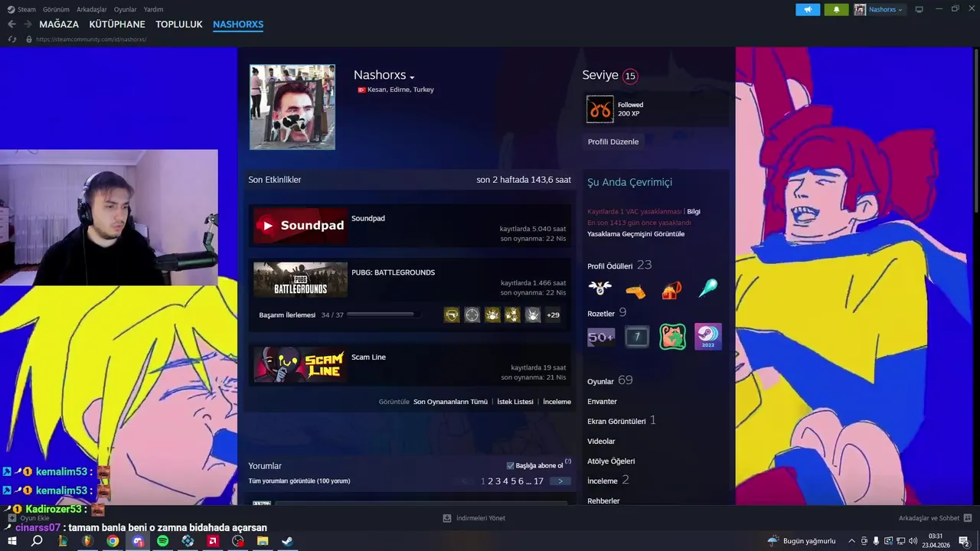This screenshot has height=551, width=980.
Task: Click the Nashorxs profile avatar image
Action: tap(292, 106)
